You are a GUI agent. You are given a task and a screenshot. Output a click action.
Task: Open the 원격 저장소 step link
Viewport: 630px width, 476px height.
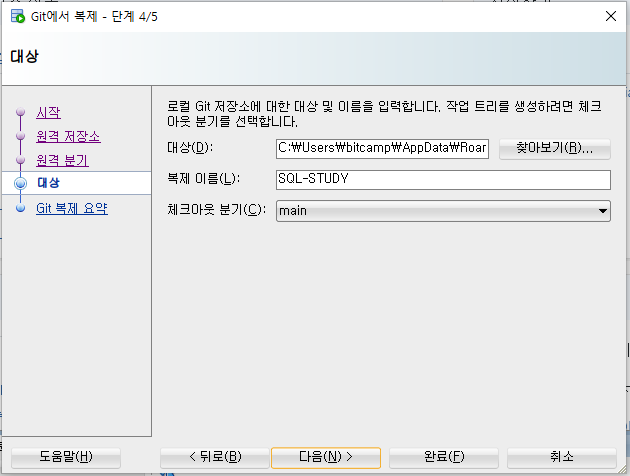click(68, 136)
